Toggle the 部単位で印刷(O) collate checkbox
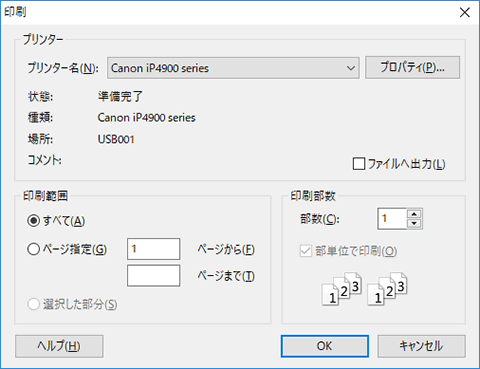The height and width of the screenshot is (369, 480). click(x=306, y=251)
